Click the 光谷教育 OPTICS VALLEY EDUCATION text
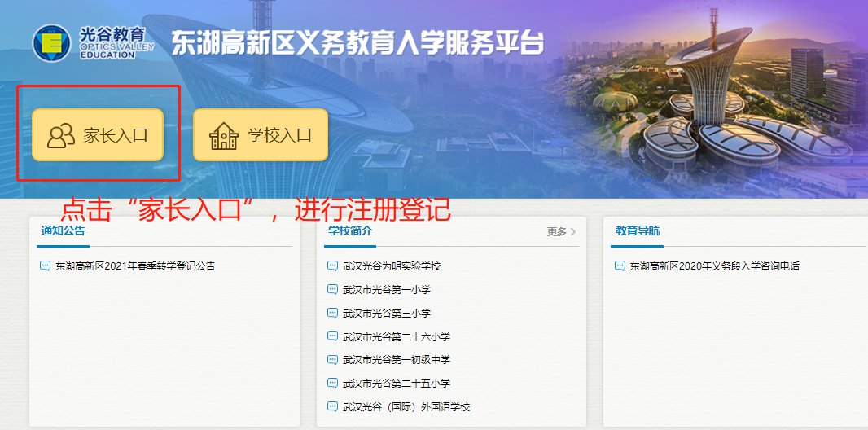 tap(116, 43)
